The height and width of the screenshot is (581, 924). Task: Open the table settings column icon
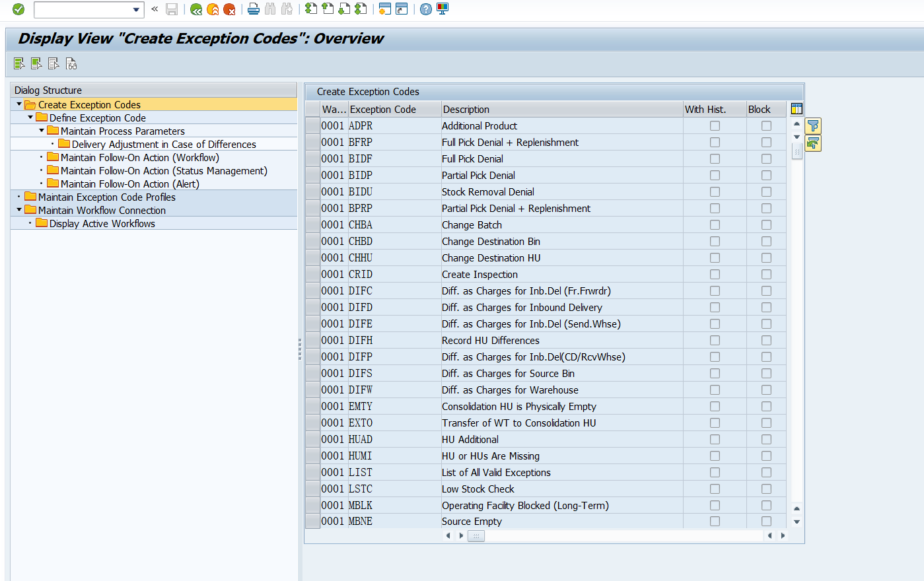pyautogui.click(x=797, y=109)
